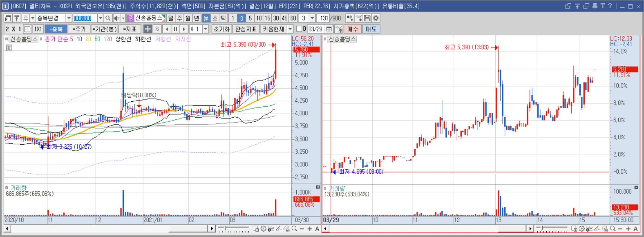This screenshot has height=237, width=644.
Task: Collapse the left 거래량 volume panel
Action: [x=318, y=187]
